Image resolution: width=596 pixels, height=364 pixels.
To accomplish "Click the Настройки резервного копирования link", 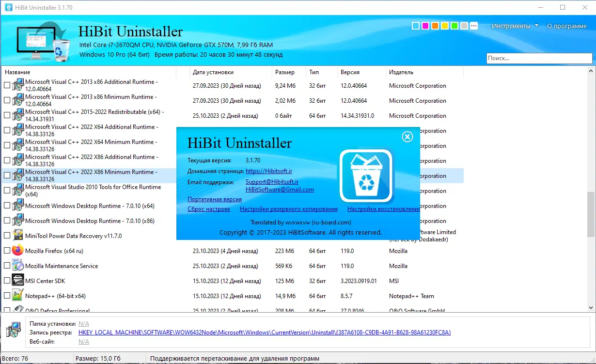I will [x=289, y=209].
